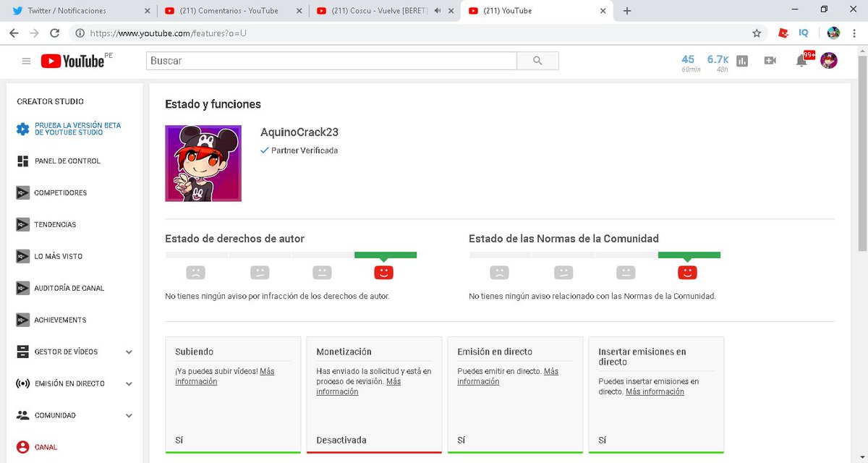868x463 pixels.
Task: Close the active (211) YouTube tab
Action: click(x=603, y=11)
